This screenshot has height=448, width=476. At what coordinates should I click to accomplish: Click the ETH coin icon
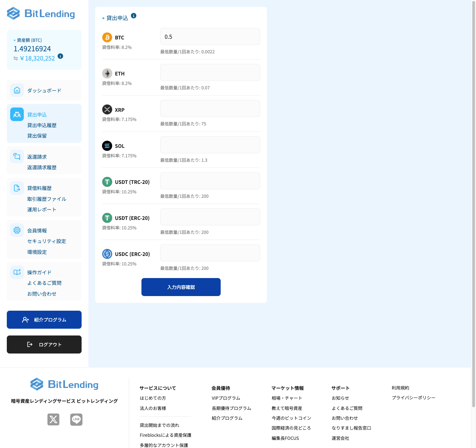pos(107,73)
